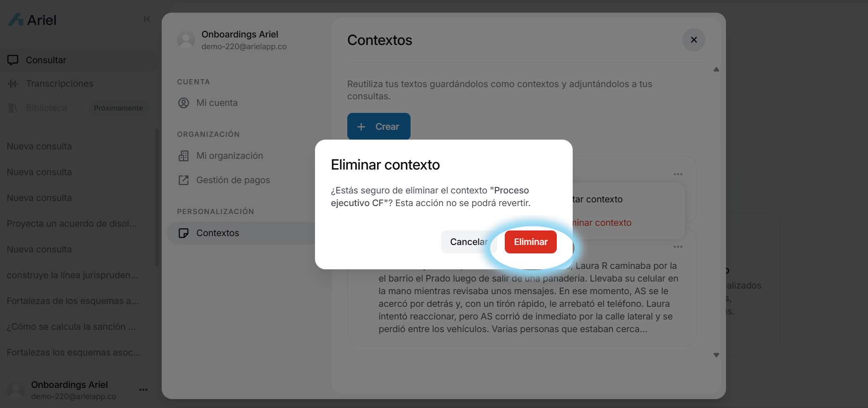Screen dimensions: 868x408
Task: Open the first context card options menu
Action: (x=678, y=174)
